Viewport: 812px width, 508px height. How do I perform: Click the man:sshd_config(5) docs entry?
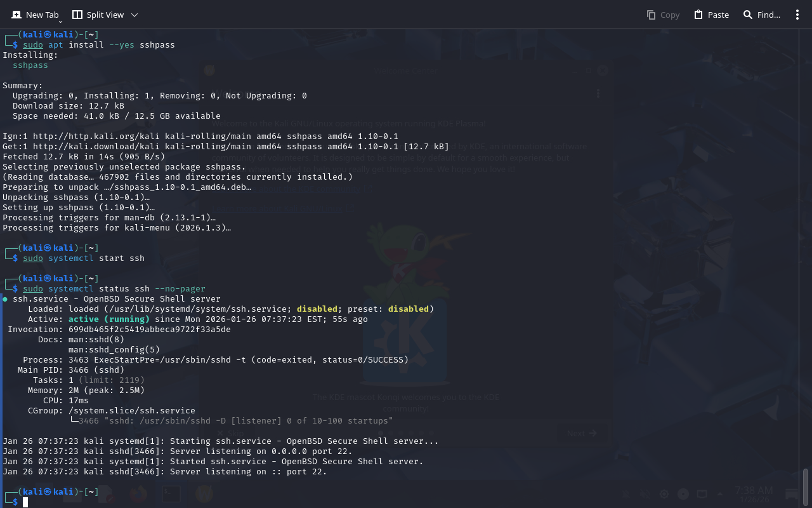(114, 350)
